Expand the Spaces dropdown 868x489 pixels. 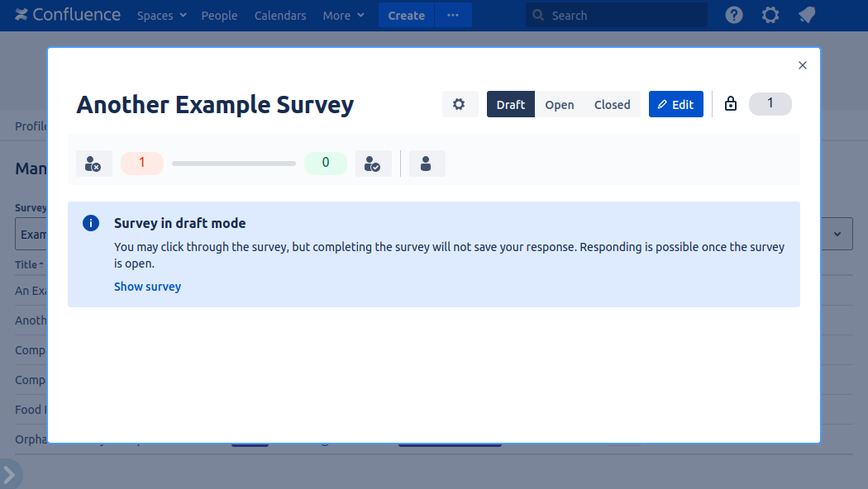pyautogui.click(x=161, y=15)
